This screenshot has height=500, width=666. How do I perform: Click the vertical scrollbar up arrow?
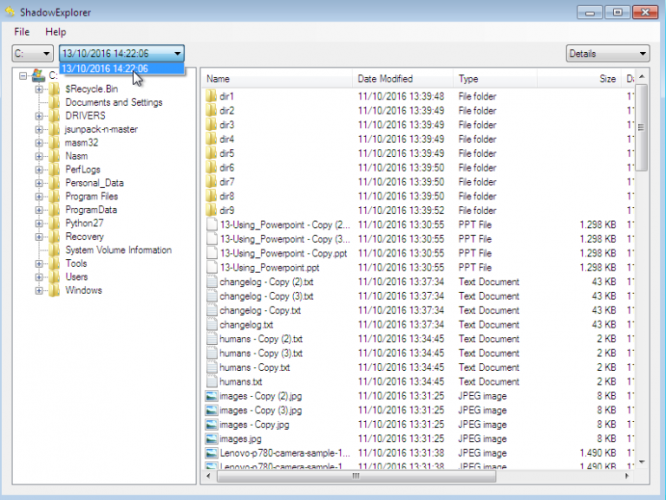tap(642, 76)
